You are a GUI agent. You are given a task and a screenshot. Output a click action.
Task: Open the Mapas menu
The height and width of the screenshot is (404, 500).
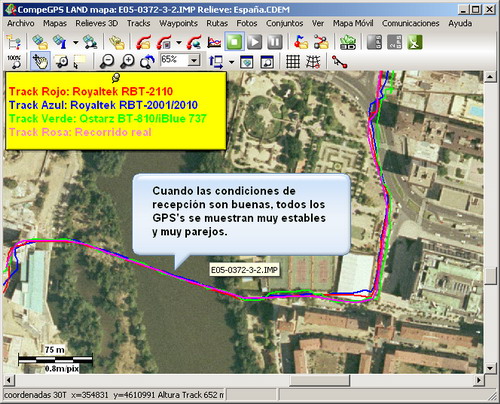click(x=55, y=23)
